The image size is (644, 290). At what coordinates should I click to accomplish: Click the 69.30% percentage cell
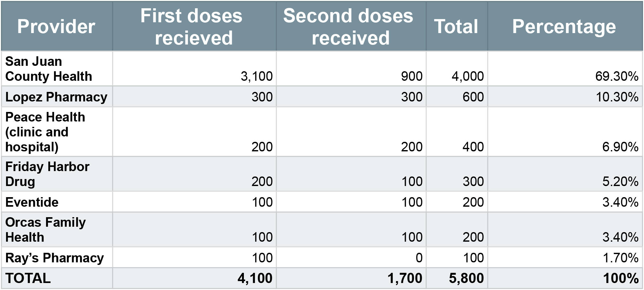(x=617, y=76)
